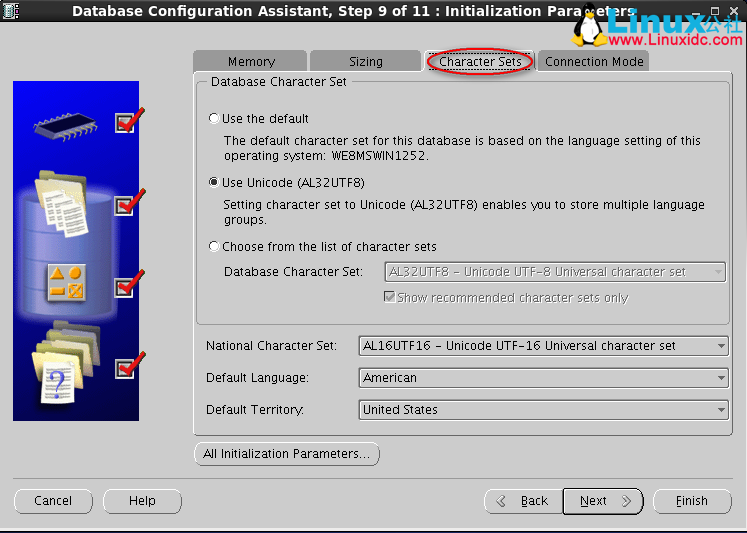Switch to the Sizing tab
The height and width of the screenshot is (533, 747).
pos(365,61)
